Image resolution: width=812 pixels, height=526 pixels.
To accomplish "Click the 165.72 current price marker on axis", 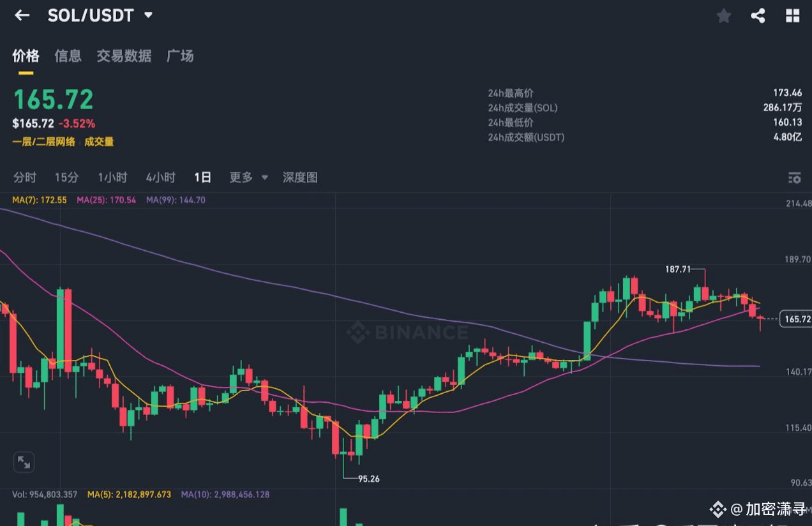I will (x=795, y=319).
